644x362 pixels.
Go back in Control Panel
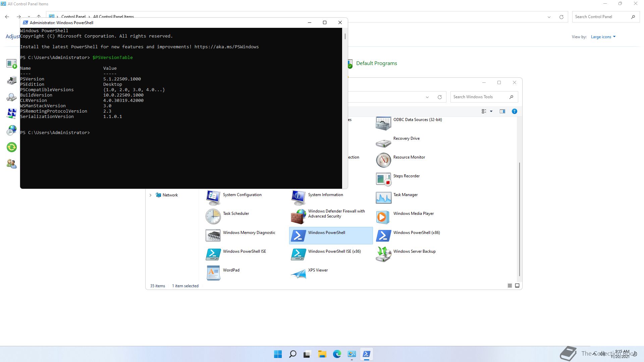tap(7, 17)
